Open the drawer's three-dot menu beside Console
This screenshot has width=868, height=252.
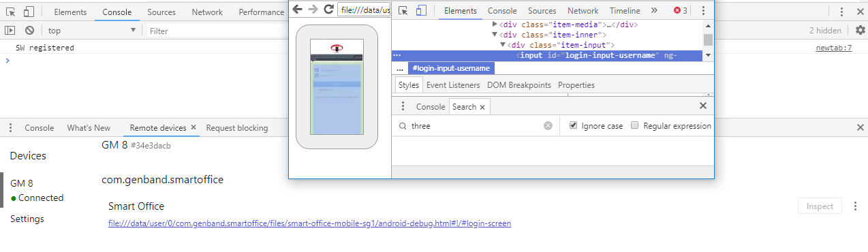pyautogui.click(x=10, y=127)
